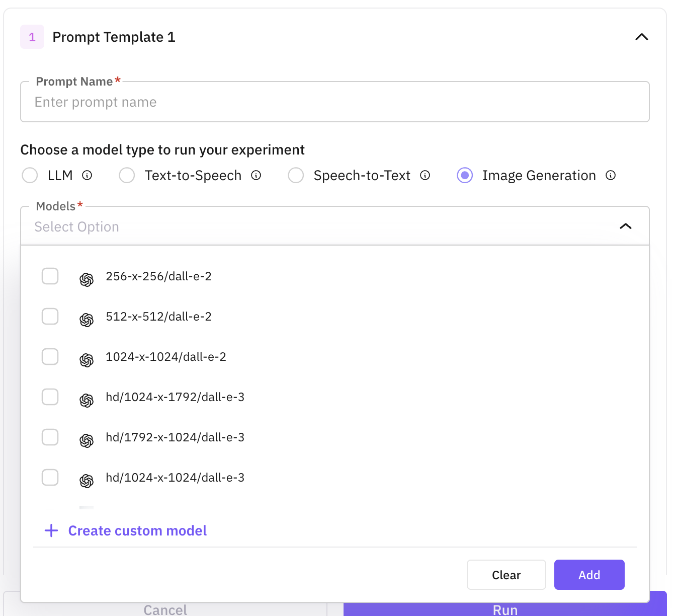Click the OpenAI logo for hd/1024-x-1792/dall-e-3
Screen dimensions: 676x616
pyautogui.click(x=87, y=400)
